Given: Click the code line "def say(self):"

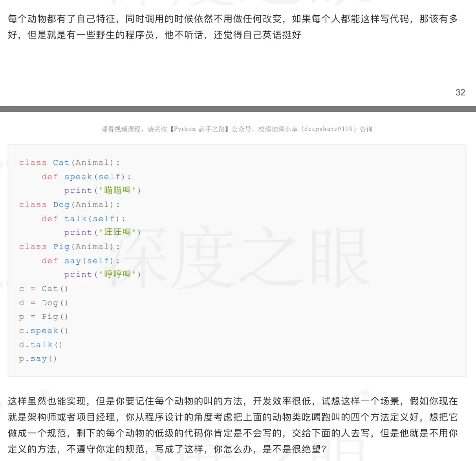Looking at the screenshot, I should [x=81, y=261].
